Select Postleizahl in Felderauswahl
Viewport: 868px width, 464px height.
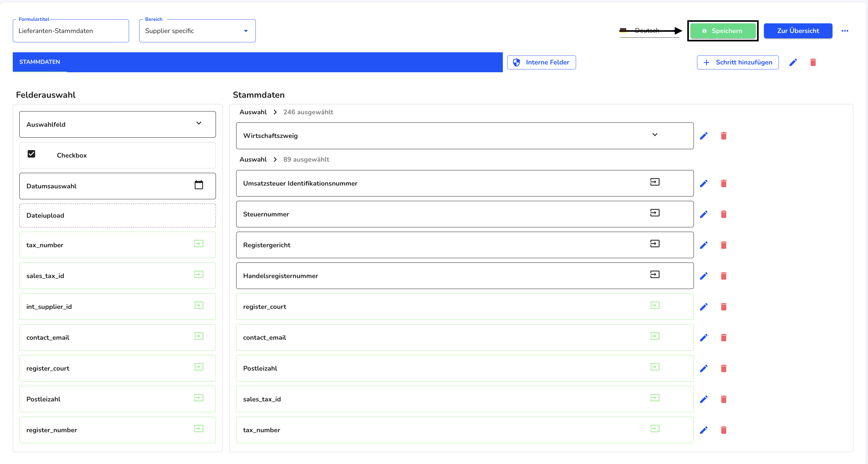tap(117, 399)
